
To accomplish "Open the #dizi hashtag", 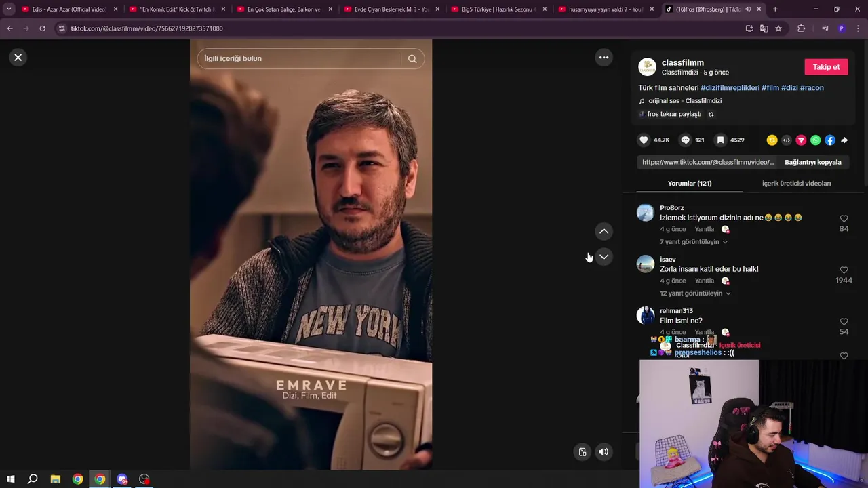I will point(789,87).
